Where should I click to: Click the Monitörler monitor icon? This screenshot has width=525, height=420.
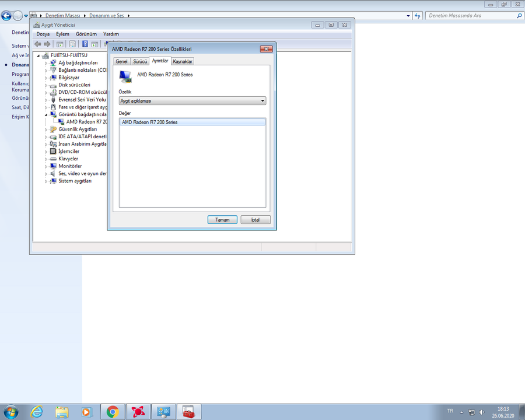(53, 166)
